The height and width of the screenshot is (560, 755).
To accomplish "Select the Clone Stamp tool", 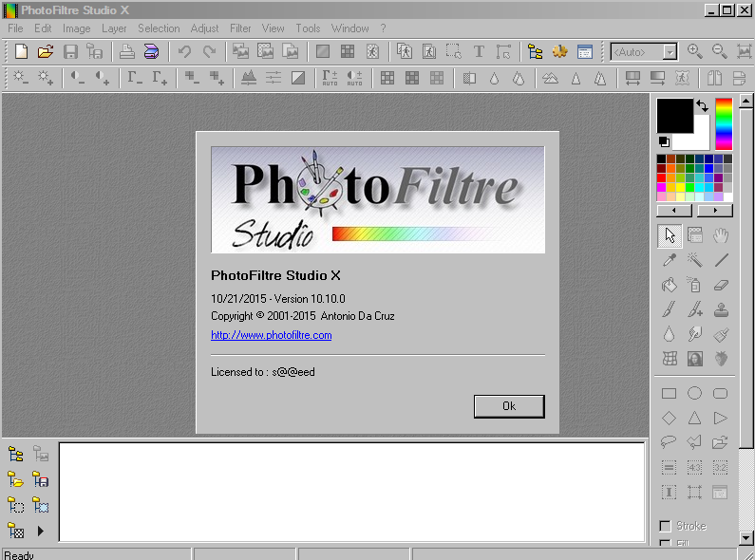I will pyautogui.click(x=721, y=309).
